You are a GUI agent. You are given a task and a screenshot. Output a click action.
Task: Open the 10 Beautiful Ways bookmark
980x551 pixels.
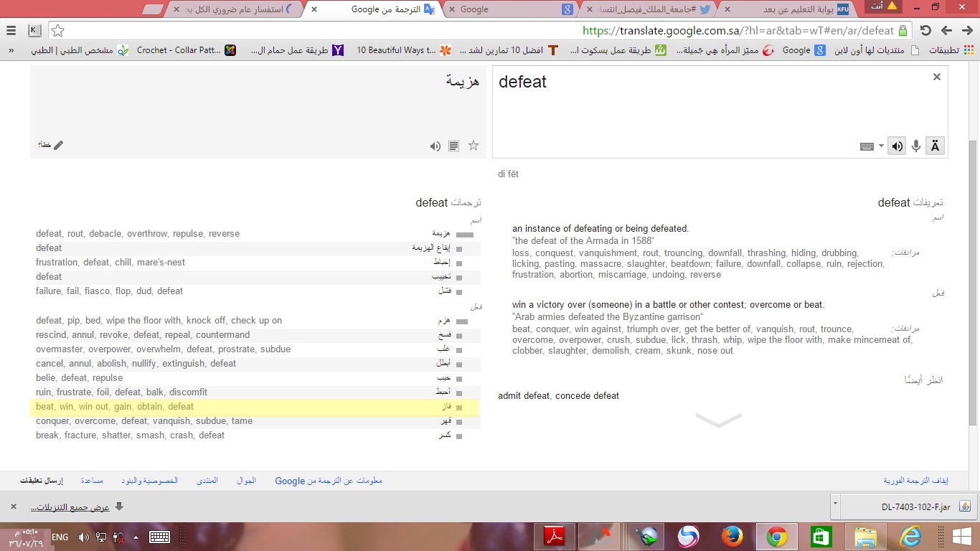[404, 50]
